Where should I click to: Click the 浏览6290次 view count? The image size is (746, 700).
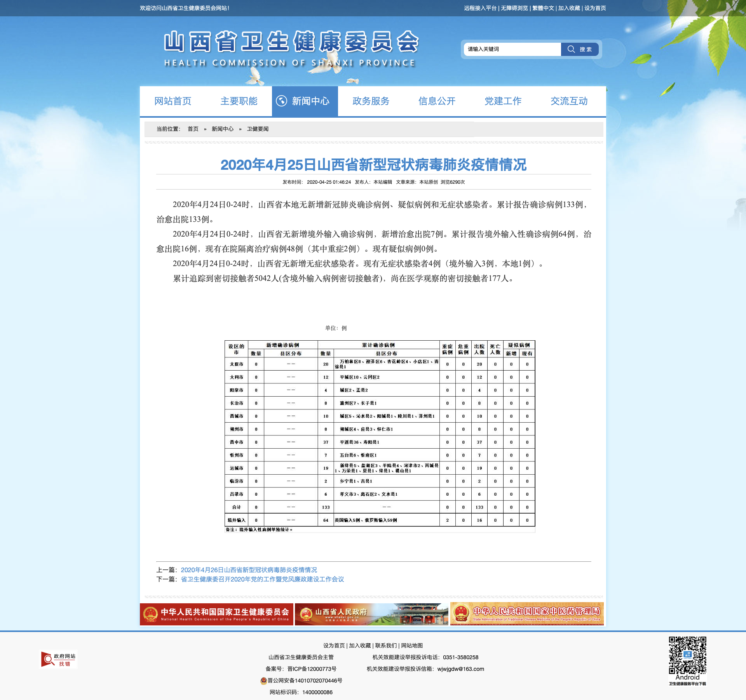click(453, 182)
